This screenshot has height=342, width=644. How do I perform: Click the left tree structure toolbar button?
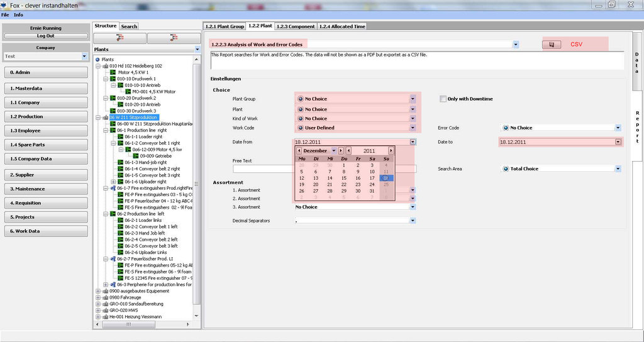click(x=119, y=38)
